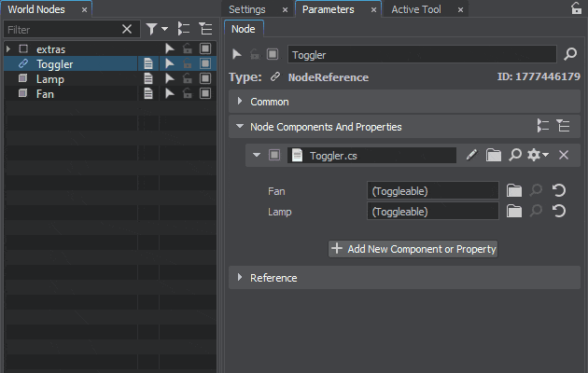
Task: Switch to the Settings tab
Action: pos(247,9)
